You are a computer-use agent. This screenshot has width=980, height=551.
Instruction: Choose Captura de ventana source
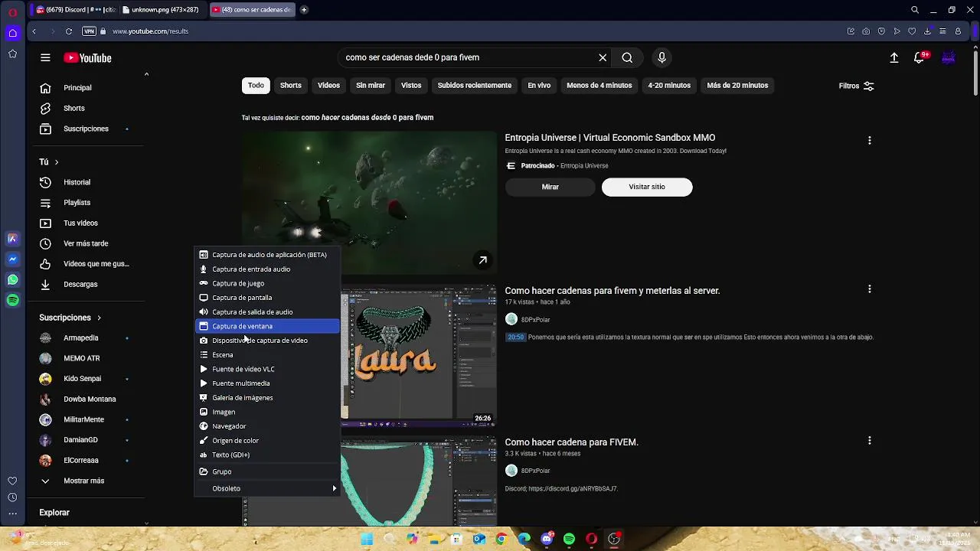click(267, 326)
